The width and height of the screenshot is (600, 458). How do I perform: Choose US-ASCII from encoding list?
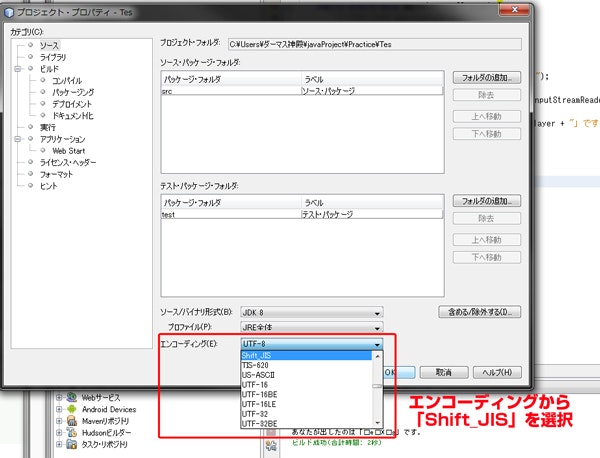click(306, 375)
